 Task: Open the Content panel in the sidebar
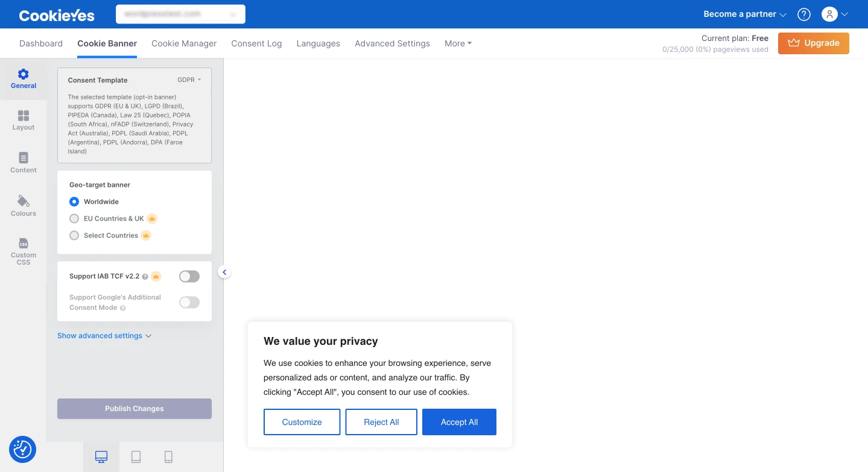(x=23, y=163)
